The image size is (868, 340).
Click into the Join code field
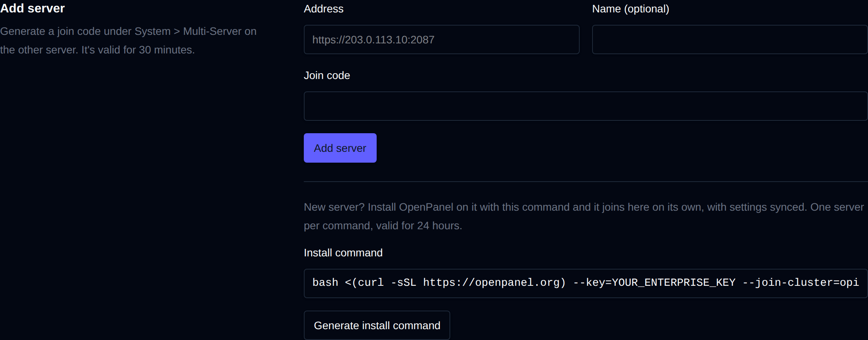[586, 106]
